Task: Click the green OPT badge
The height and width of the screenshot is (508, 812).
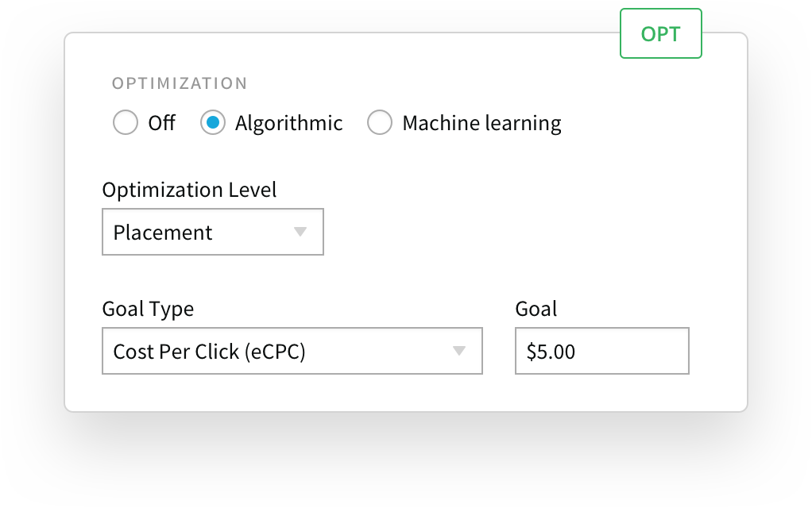Action: 661,33
